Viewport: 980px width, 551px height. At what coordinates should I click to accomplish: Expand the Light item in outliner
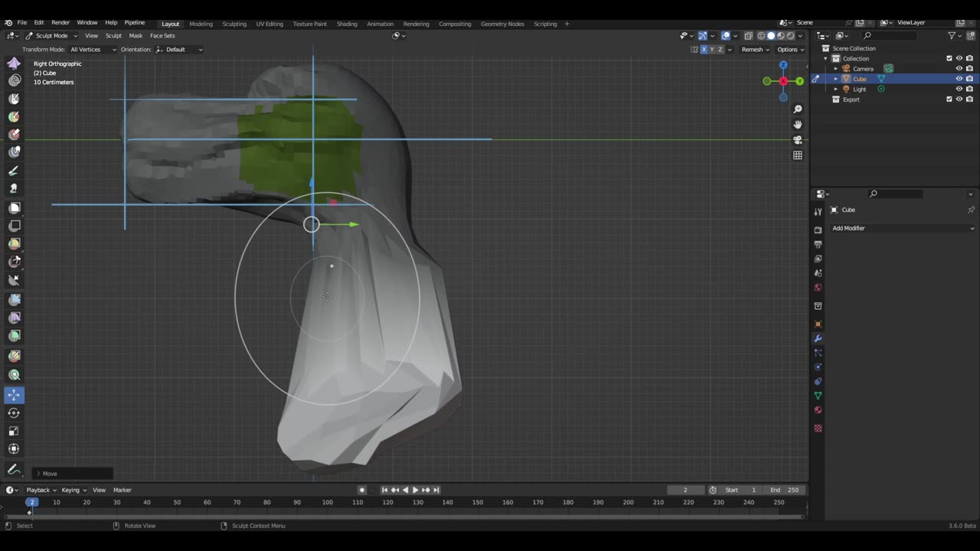pyautogui.click(x=836, y=89)
